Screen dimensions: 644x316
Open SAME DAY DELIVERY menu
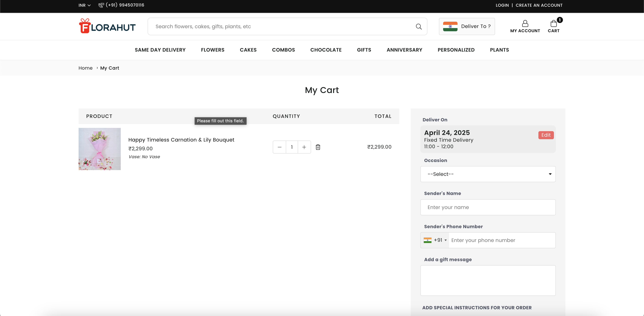click(x=160, y=50)
